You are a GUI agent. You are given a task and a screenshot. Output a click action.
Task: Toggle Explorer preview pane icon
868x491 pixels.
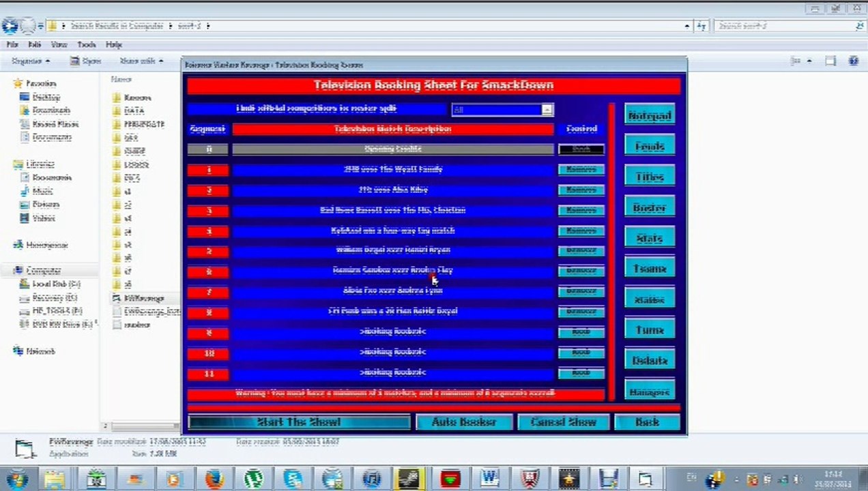tap(830, 61)
